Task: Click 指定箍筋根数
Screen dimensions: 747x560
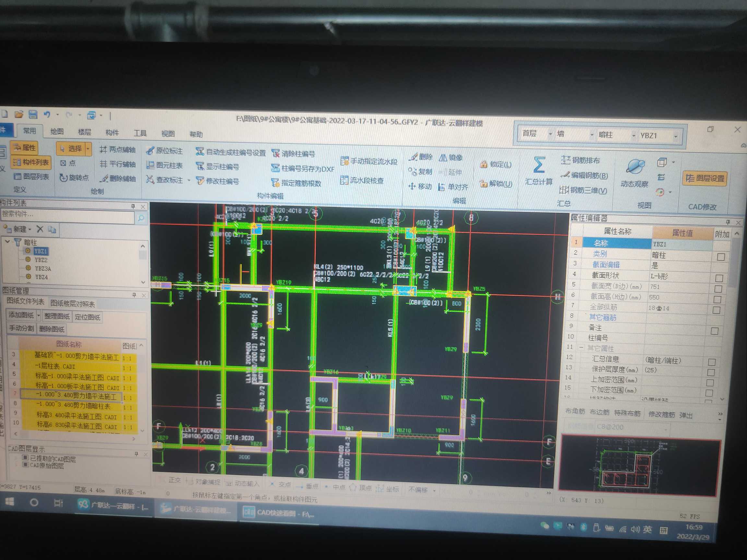Action: (x=296, y=183)
